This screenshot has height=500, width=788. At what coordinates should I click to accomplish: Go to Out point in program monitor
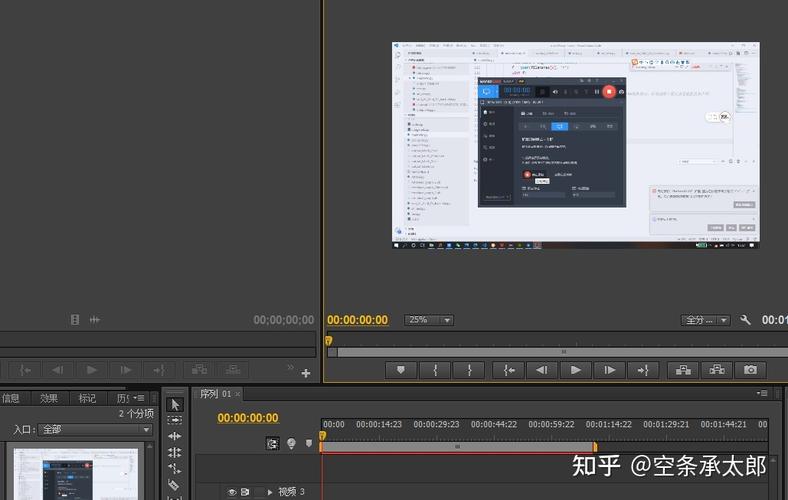643,370
